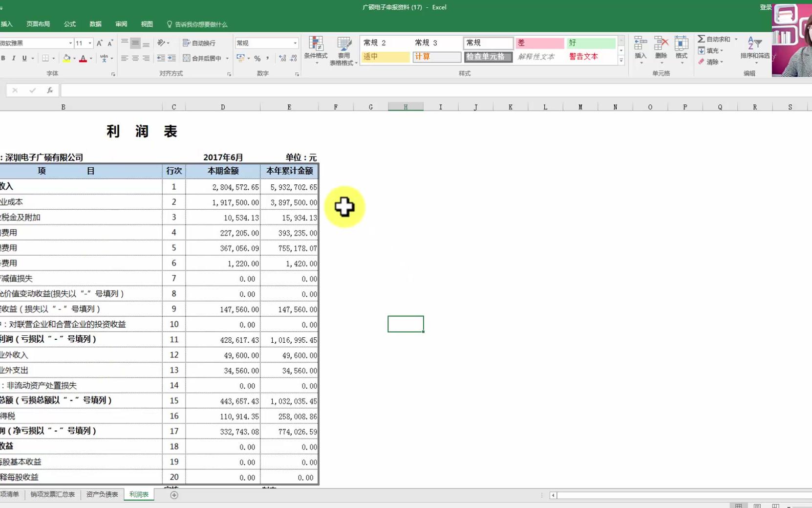Viewport: 812px width, 508px height.
Task: Select the italic formatting icon
Action: (x=14, y=58)
